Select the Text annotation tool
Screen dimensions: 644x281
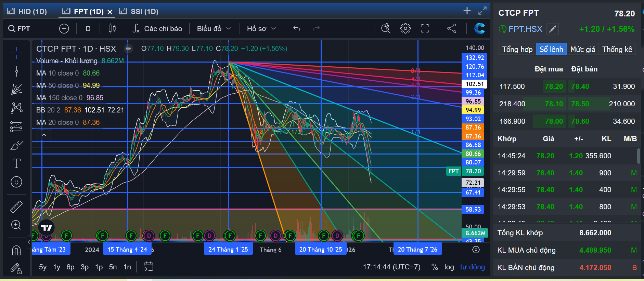coord(16,163)
